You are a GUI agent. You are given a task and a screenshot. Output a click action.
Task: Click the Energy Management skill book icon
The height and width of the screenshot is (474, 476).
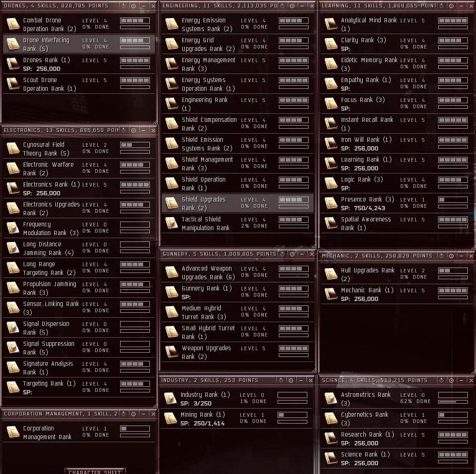tap(172, 64)
